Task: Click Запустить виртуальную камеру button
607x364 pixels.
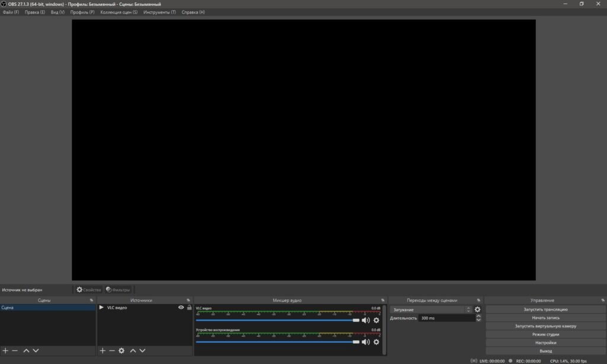Action: coord(545,326)
